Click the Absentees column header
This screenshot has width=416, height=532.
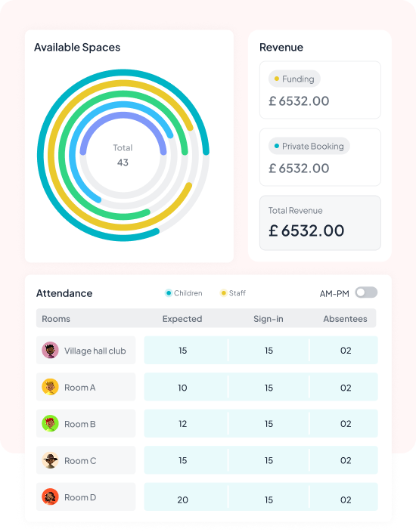coord(345,319)
